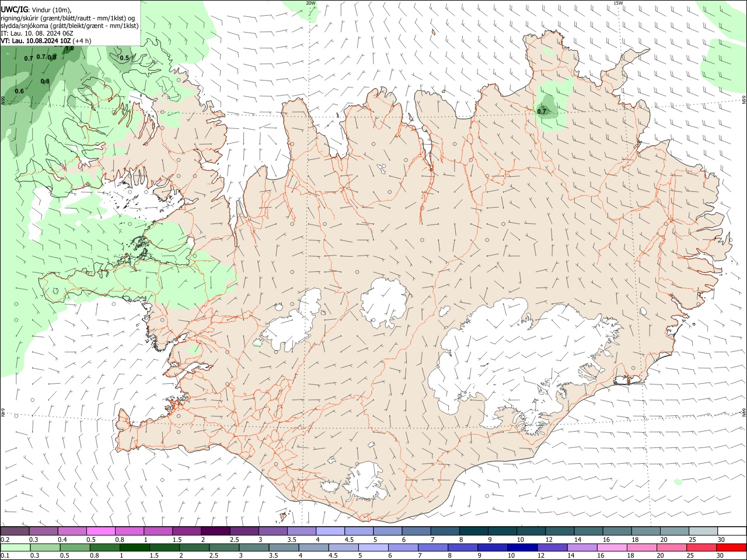Screen dimensions: 747x560
Task: Select the bright pink swatch between 0.5 and 0.8
Action: coord(100,531)
